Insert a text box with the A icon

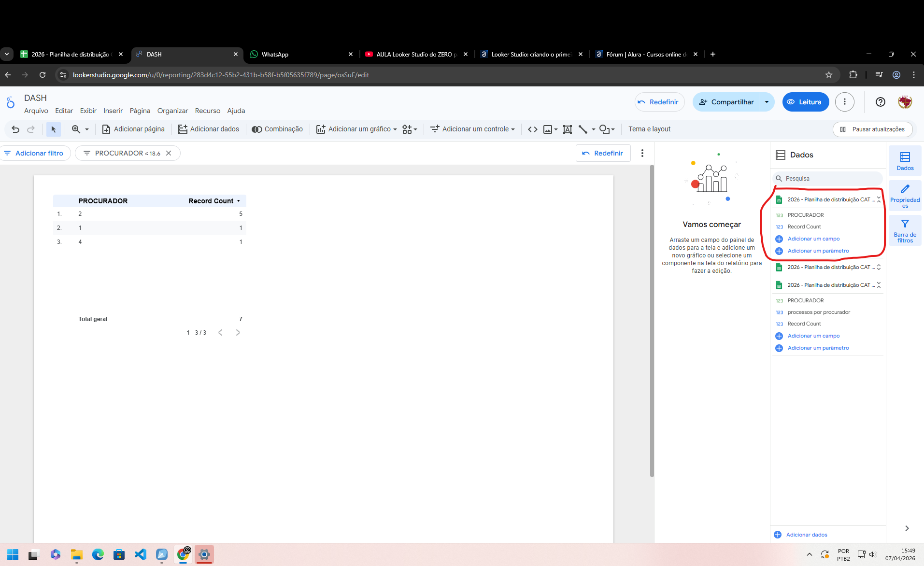coord(568,129)
